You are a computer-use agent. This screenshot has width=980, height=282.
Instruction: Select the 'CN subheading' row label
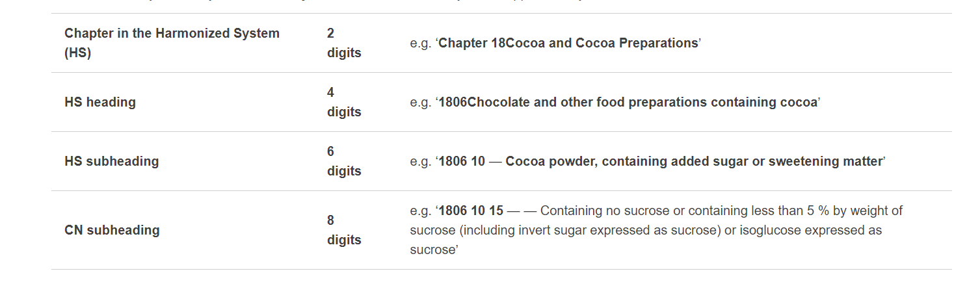pyautogui.click(x=112, y=230)
